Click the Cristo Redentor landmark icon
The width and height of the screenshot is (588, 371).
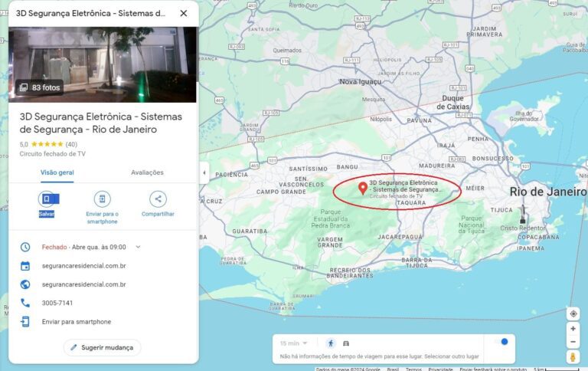click(x=523, y=215)
